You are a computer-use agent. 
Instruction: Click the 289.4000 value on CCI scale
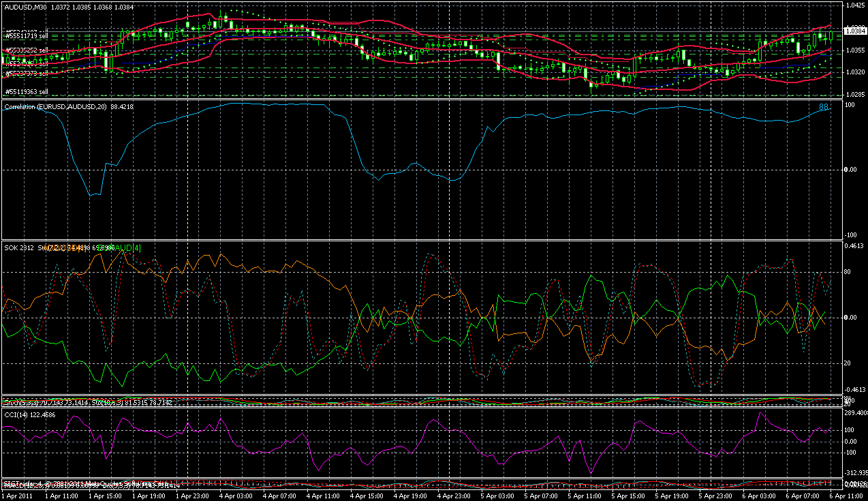point(855,413)
